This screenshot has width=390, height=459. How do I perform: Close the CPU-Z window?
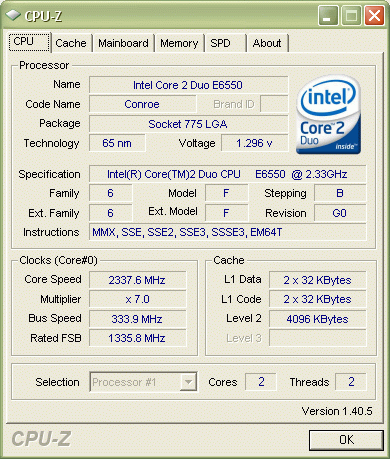coord(374,15)
